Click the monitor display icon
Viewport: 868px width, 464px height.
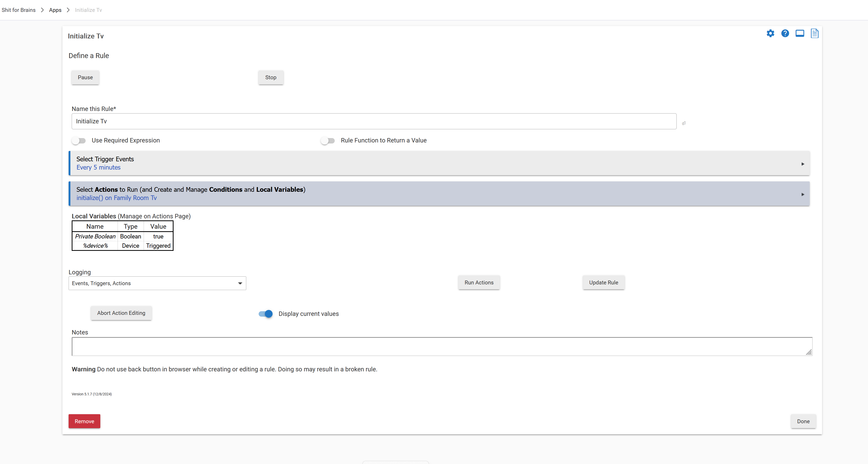[800, 33]
